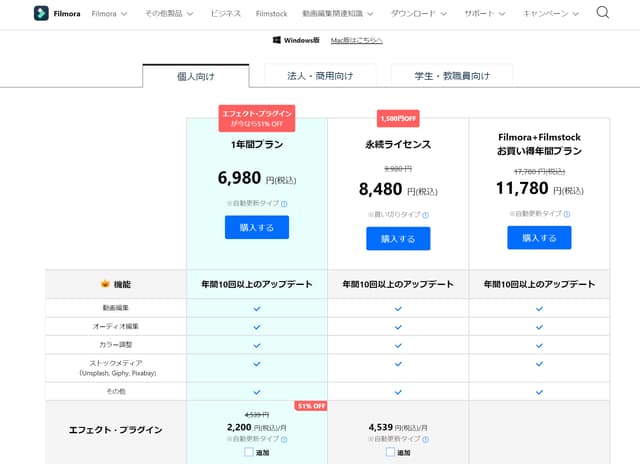Select the Windows版 option

point(296,40)
